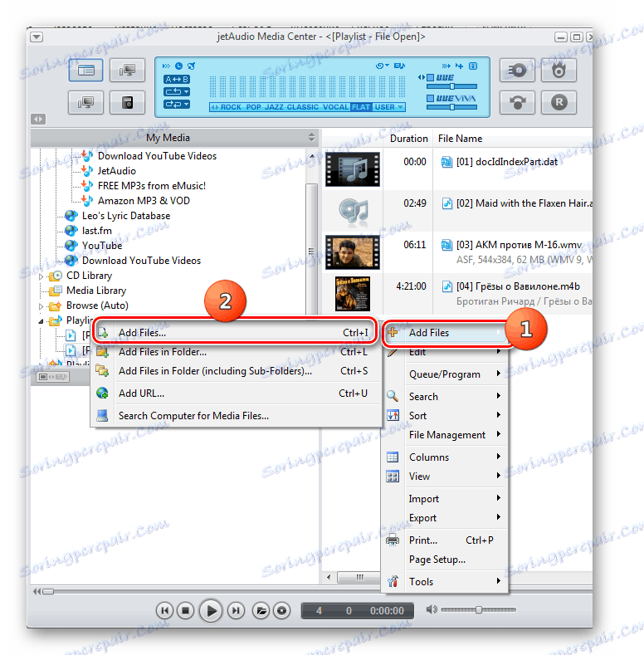This screenshot has width=644, height=655.
Task: Select the ROCK equalizer preset
Action: coord(231,107)
